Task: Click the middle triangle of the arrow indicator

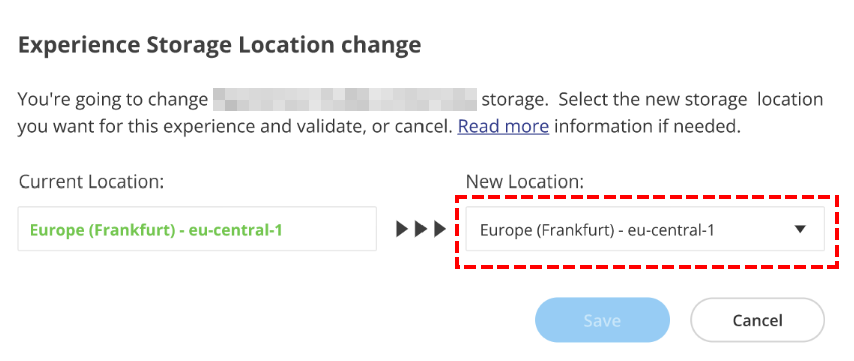Action: coord(420,229)
